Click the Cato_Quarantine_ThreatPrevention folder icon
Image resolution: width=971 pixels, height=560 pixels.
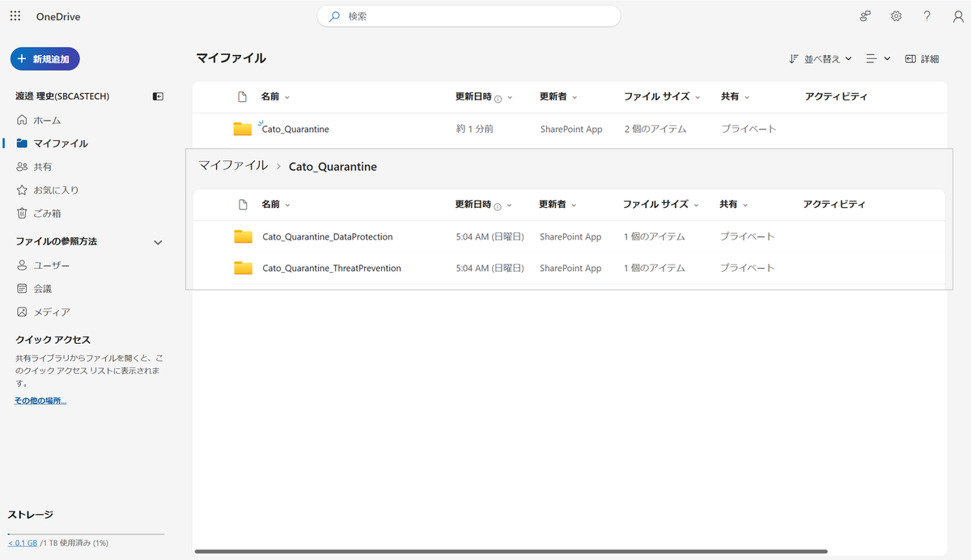point(244,268)
